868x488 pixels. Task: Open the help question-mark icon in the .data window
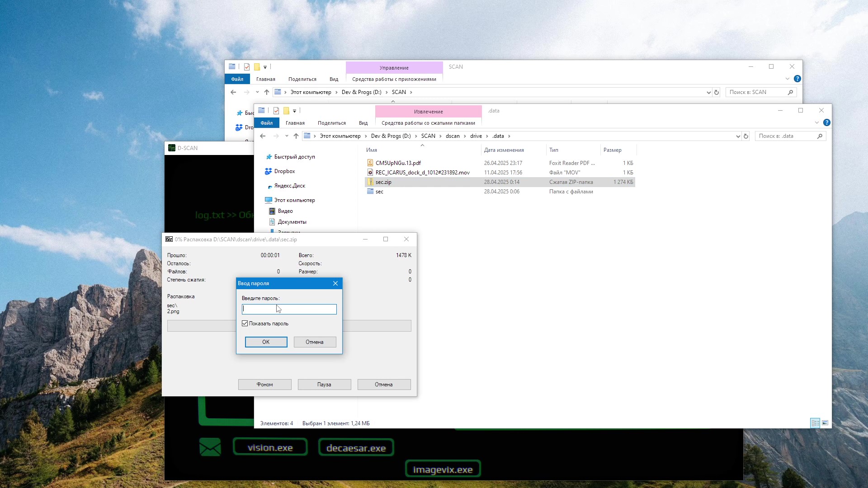coord(827,122)
